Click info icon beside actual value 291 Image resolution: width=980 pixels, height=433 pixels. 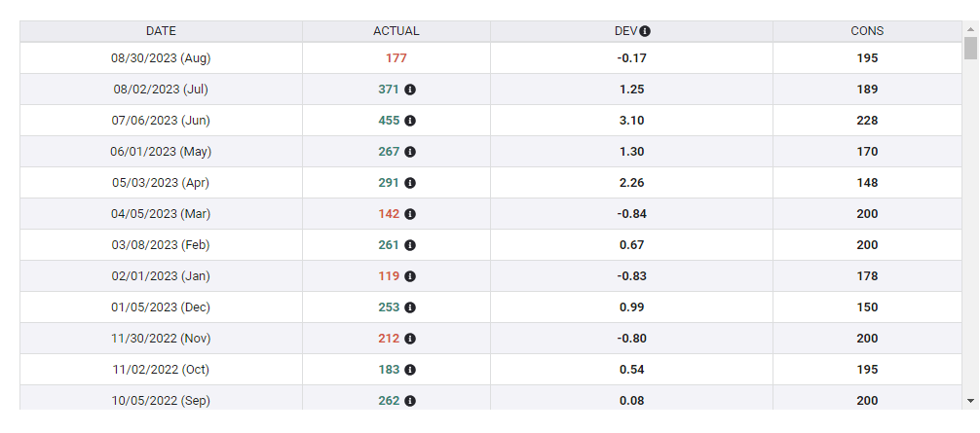(410, 183)
